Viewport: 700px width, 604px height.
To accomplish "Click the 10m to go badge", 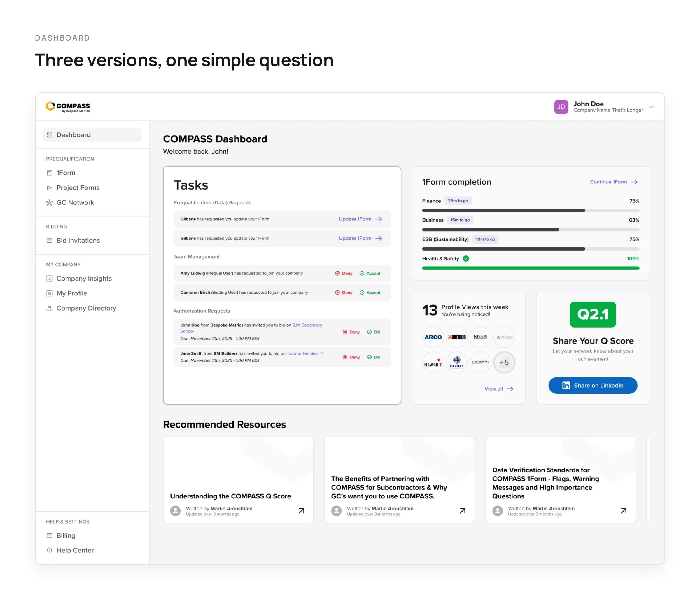I will click(x=485, y=239).
